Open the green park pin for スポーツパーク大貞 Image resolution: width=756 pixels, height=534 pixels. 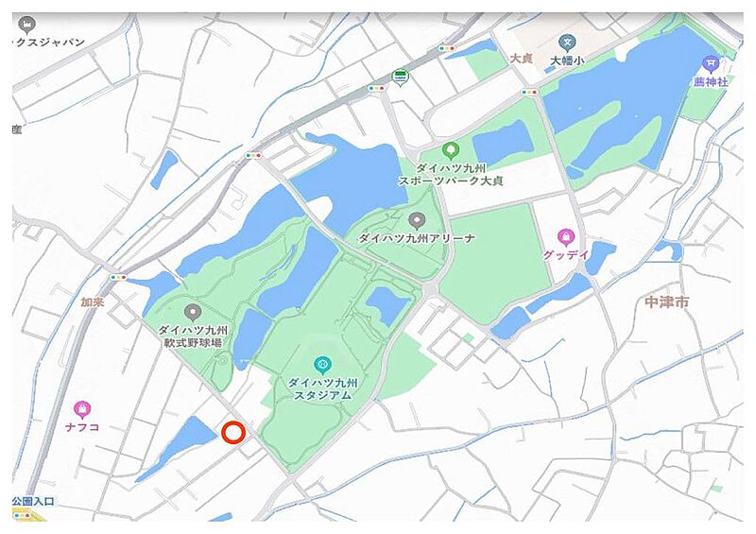tap(451, 151)
